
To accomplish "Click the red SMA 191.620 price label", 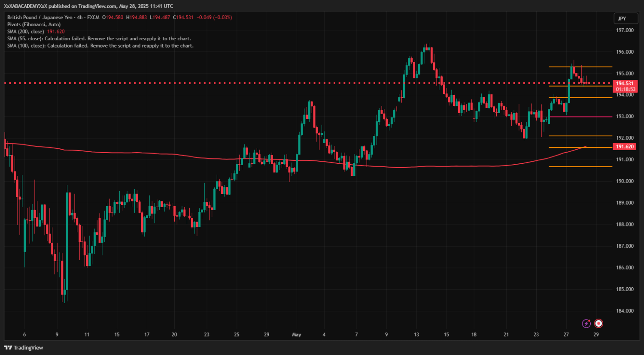I will (625, 147).
